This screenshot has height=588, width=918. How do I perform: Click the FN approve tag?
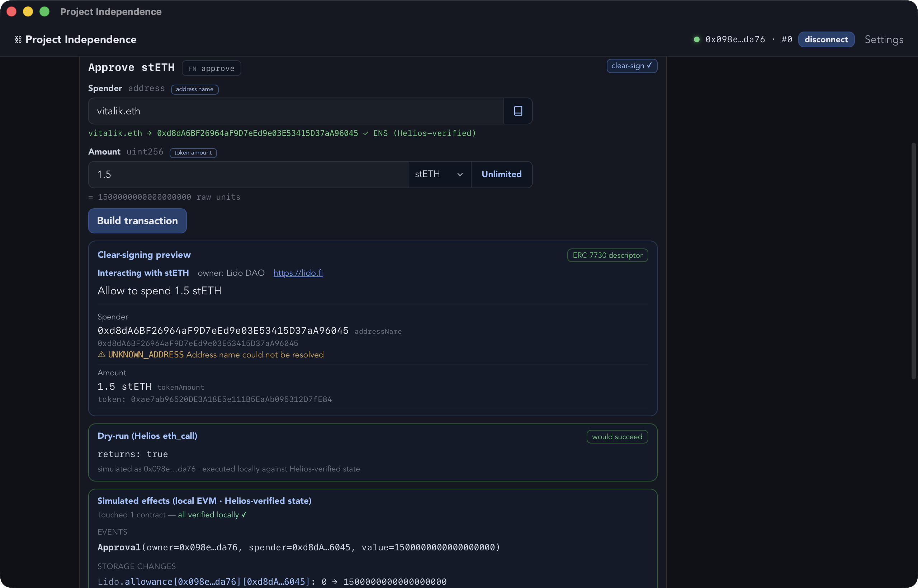(211, 68)
